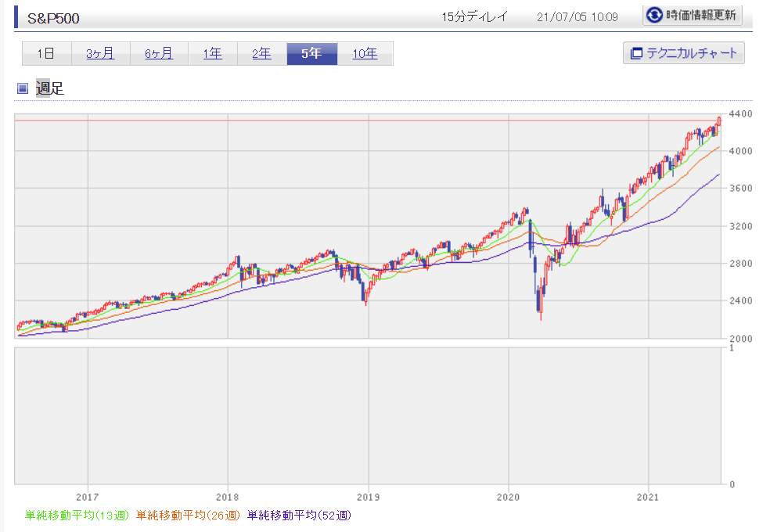Viewport: 763px width, 532px height.
Task: Click the S&P500 title text
Action: point(53,19)
